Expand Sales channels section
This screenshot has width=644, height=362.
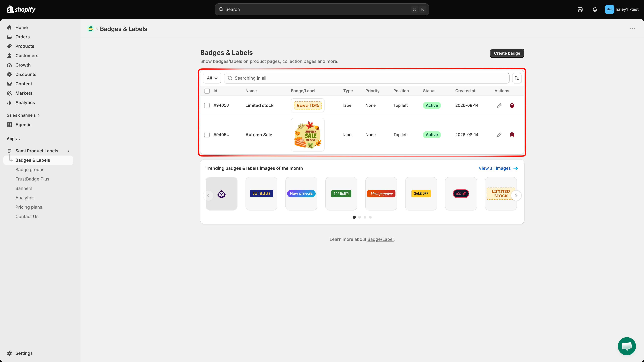pyautogui.click(x=23, y=115)
